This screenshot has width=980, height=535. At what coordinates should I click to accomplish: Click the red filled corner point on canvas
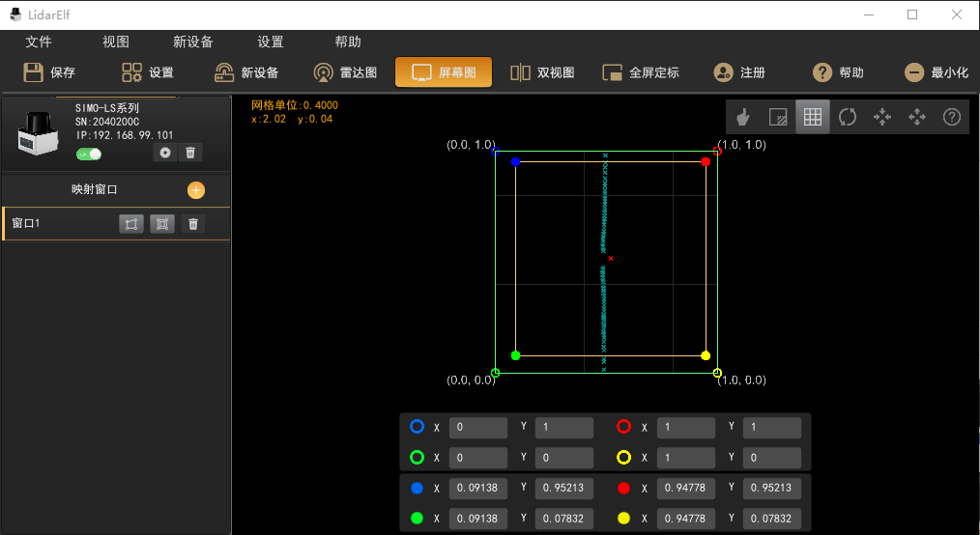[706, 162]
